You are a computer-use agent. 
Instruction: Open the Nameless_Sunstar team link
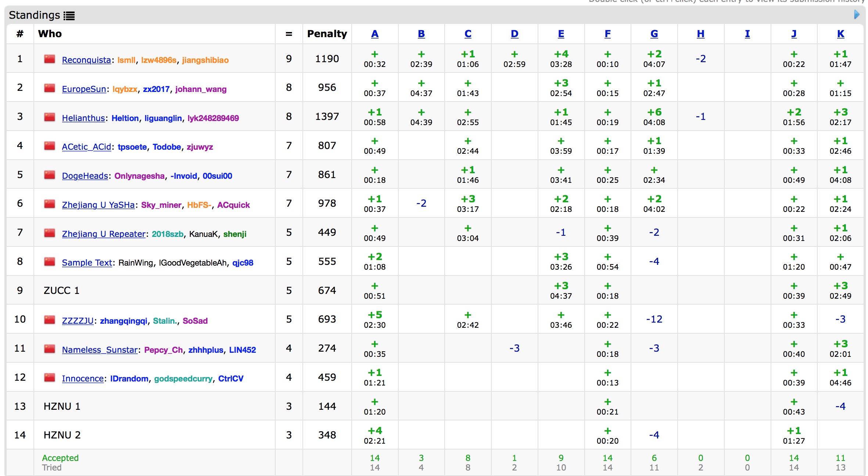[x=100, y=350]
